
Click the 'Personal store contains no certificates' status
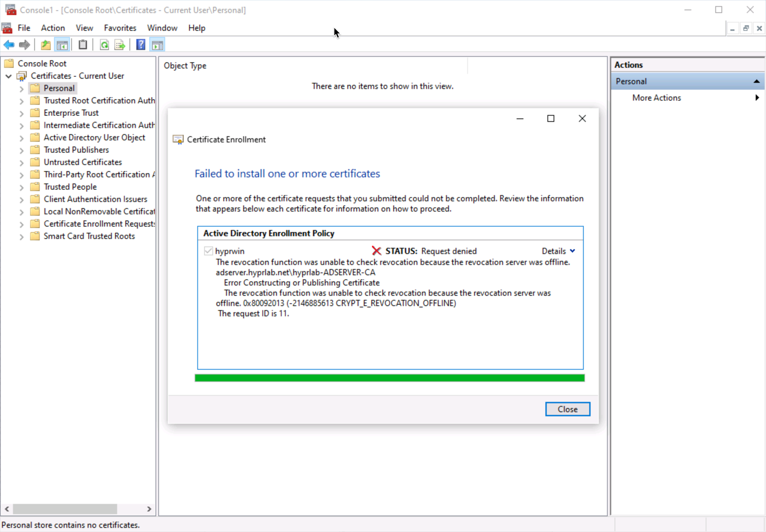(71, 525)
